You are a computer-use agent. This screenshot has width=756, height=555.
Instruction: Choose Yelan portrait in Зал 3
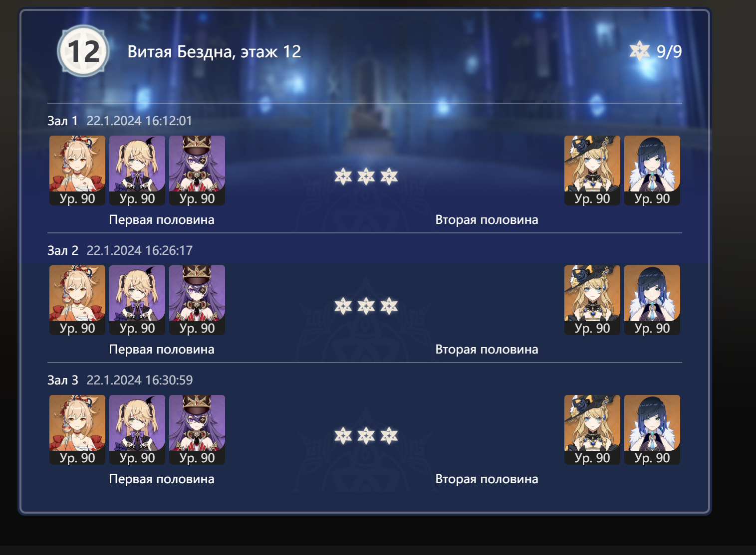tap(652, 430)
